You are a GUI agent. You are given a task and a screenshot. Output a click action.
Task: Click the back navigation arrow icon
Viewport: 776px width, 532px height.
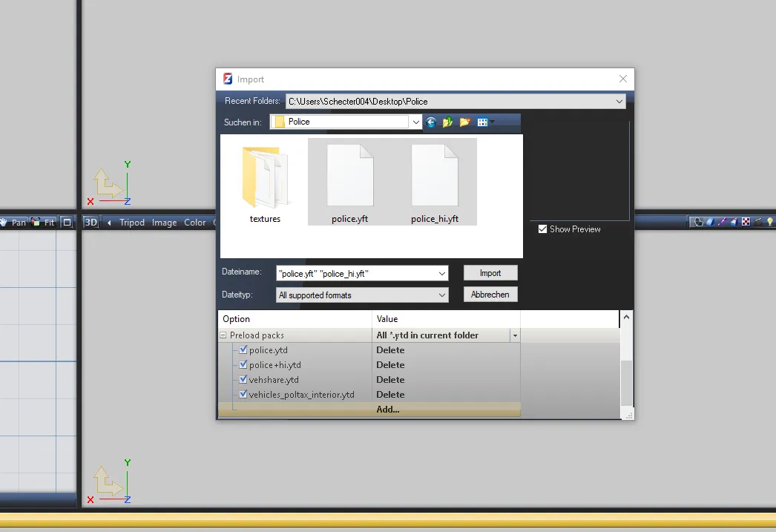coord(431,122)
